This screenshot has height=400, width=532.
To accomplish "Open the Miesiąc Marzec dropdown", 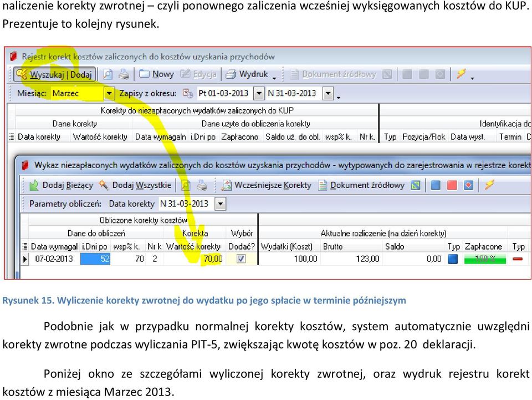I will 109,93.
